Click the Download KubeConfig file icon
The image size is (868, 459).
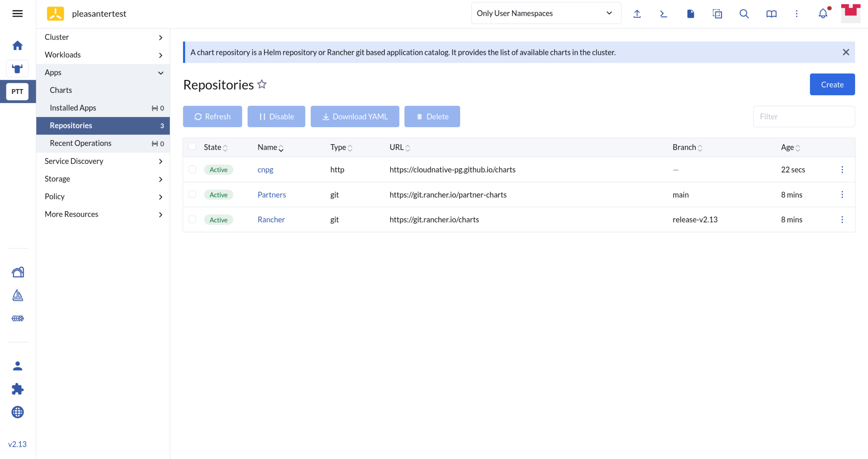click(x=690, y=14)
